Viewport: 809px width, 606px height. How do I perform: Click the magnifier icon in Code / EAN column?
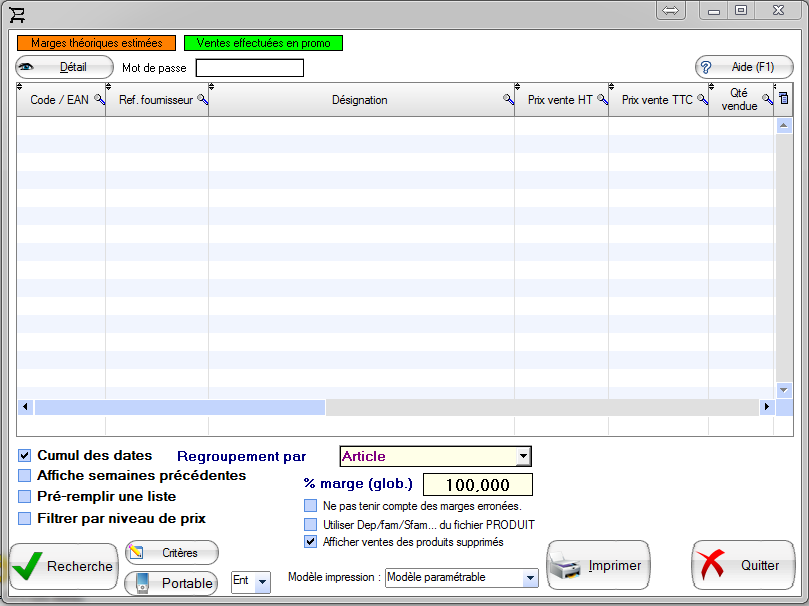coord(99,100)
